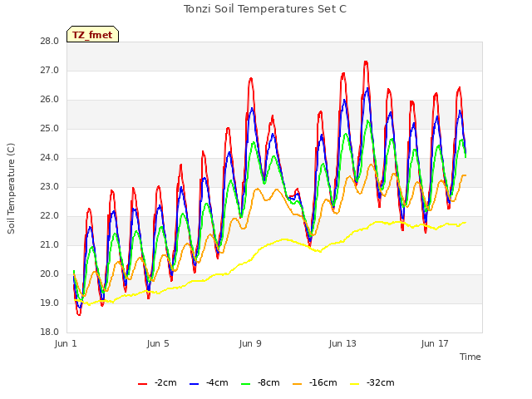Click the 28.0 y-axis tick label
Screen dimensions: 532x399
click(x=50, y=42)
